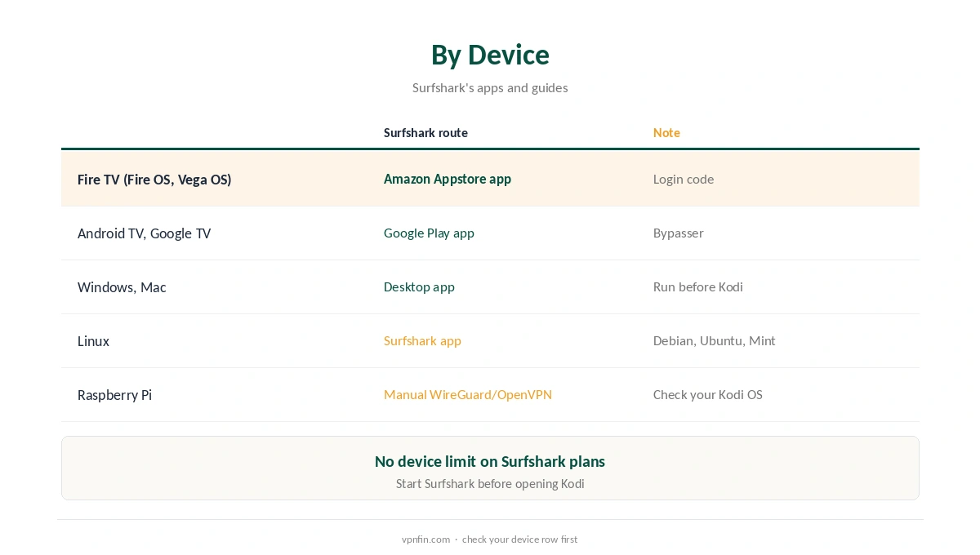Select the 'Fire TV (Fire OS, Vega OS)' cell
The height and width of the screenshot is (555, 980).
pyautogui.click(x=154, y=180)
